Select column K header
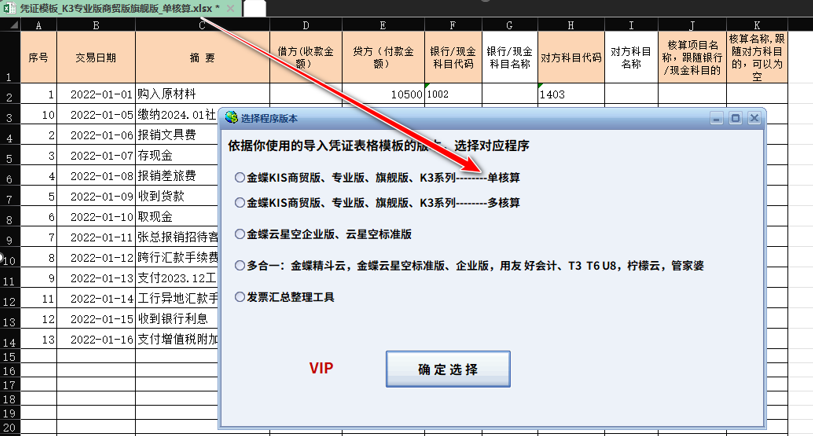Image resolution: width=813 pixels, height=436 pixels. [757, 25]
